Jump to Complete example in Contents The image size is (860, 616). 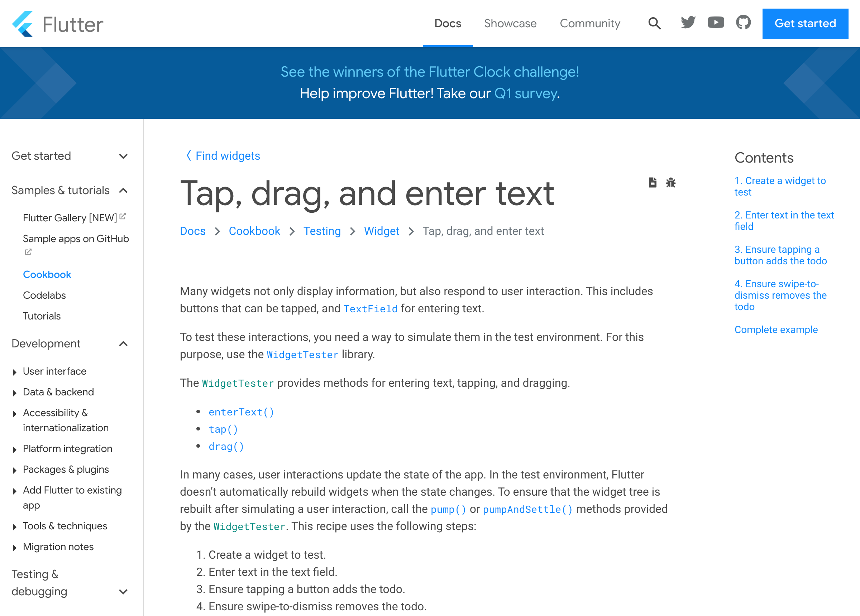point(776,329)
